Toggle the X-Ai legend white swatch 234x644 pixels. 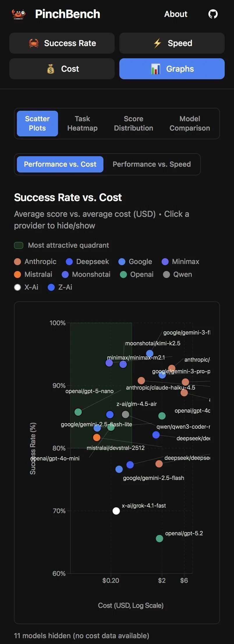pyautogui.click(x=17, y=287)
